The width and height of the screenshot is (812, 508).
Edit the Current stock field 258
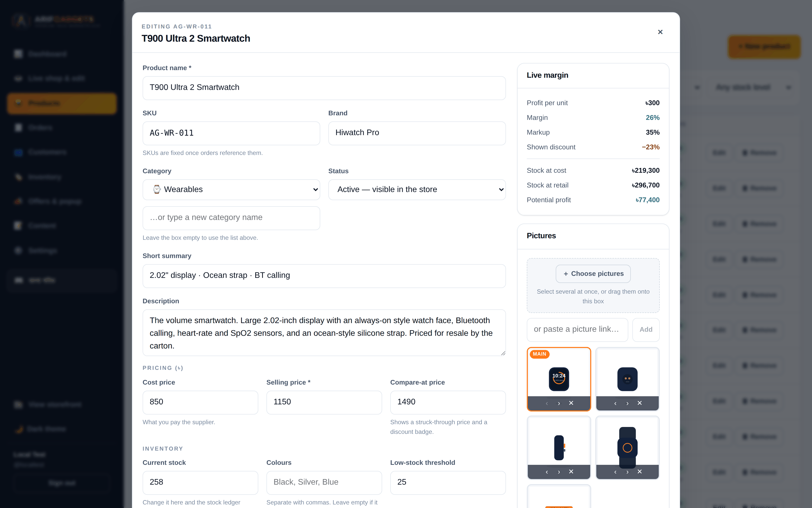click(x=200, y=482)
